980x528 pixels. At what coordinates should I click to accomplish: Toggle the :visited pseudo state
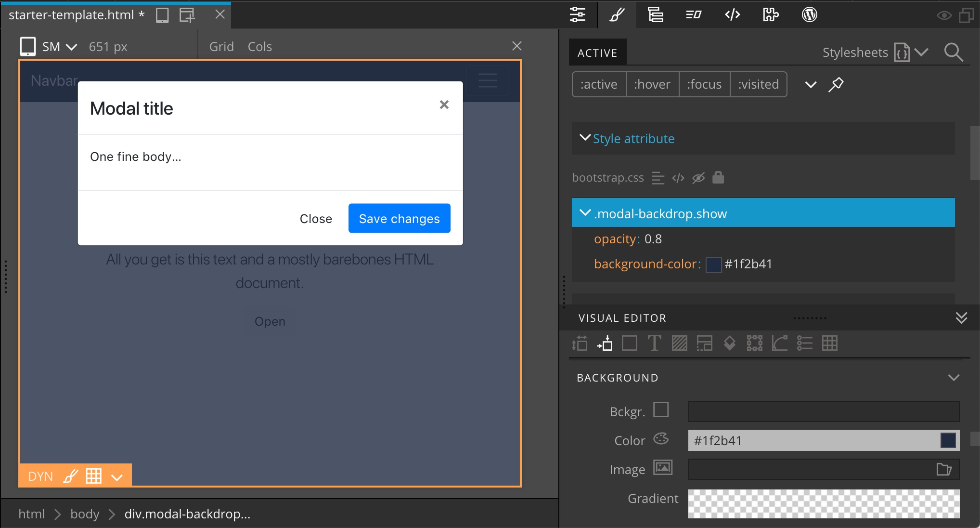pyautogui.click(x=759, y=84)
